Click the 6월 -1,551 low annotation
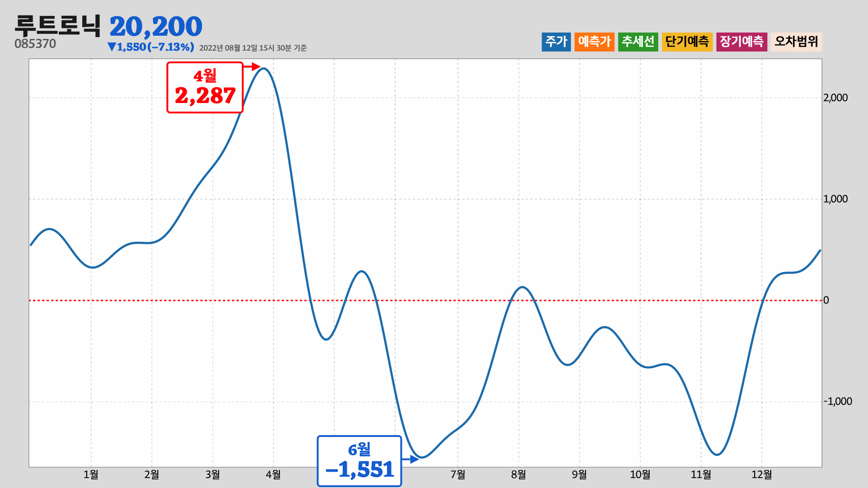This screenshot has height=488, width=868. click(359, 461)
